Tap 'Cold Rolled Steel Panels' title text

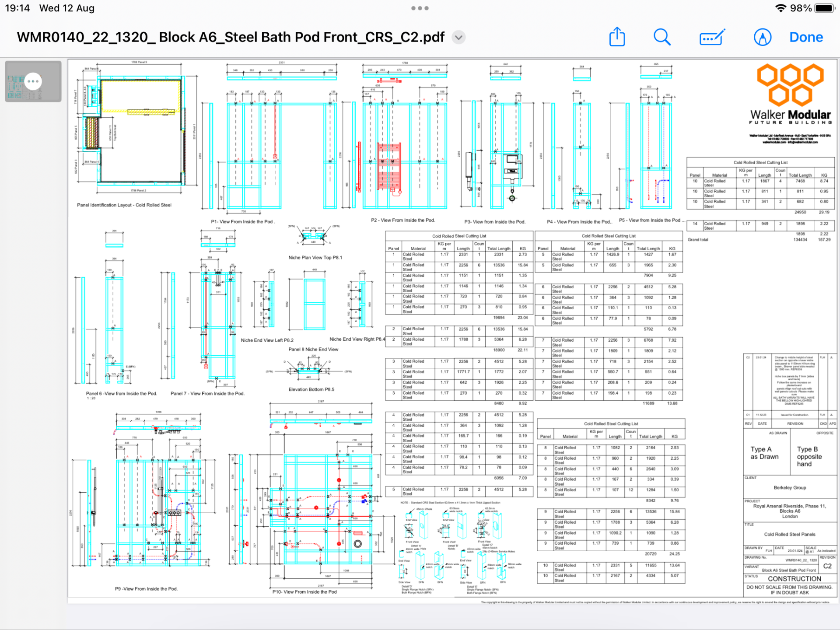click(790, 534)
